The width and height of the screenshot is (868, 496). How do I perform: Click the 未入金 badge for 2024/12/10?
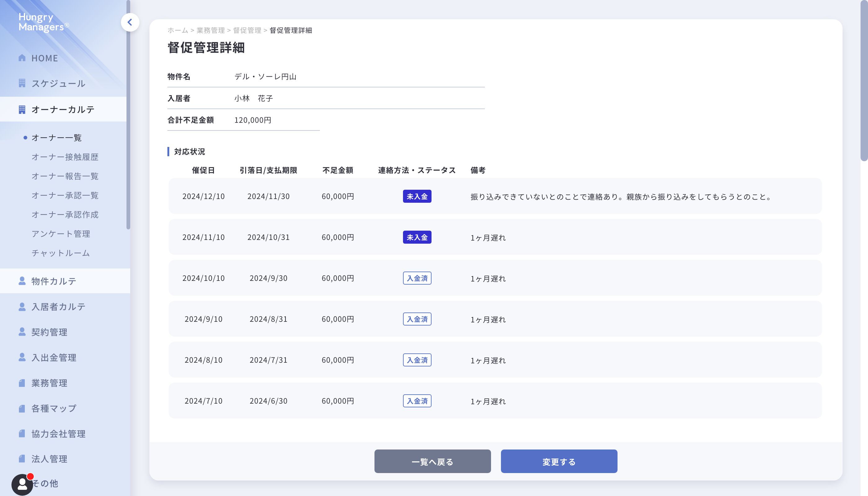(417, 197)
